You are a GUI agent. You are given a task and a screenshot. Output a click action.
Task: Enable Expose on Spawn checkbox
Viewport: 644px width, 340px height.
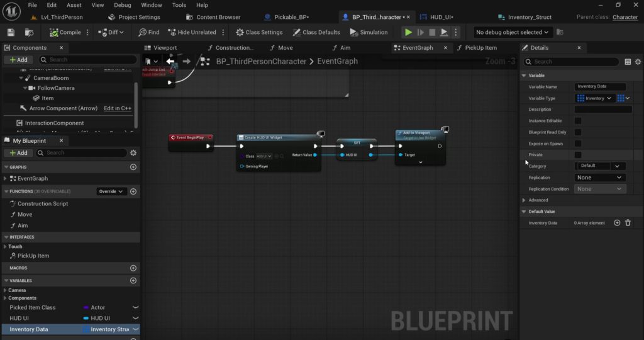578,144
